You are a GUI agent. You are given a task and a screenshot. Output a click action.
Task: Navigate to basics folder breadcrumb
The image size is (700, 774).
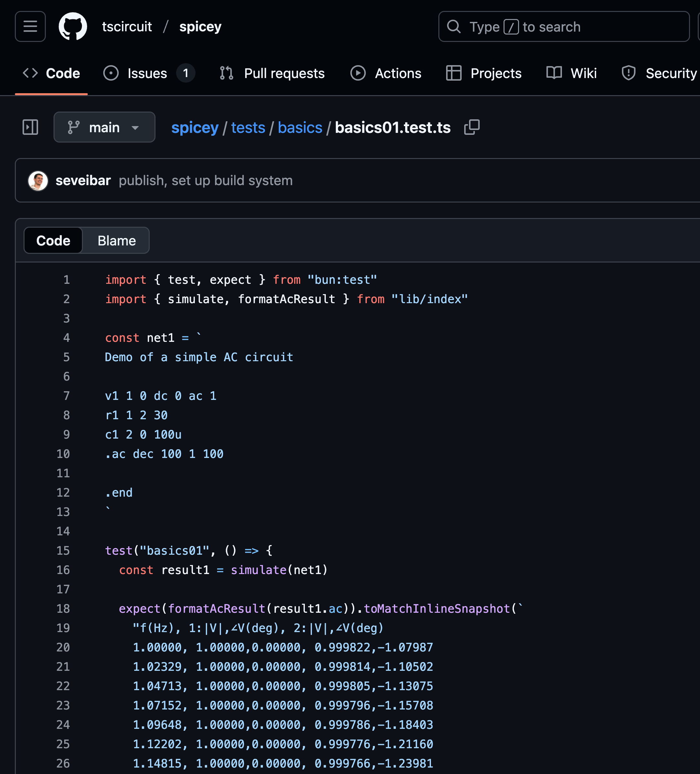click(x=299, y=127)
